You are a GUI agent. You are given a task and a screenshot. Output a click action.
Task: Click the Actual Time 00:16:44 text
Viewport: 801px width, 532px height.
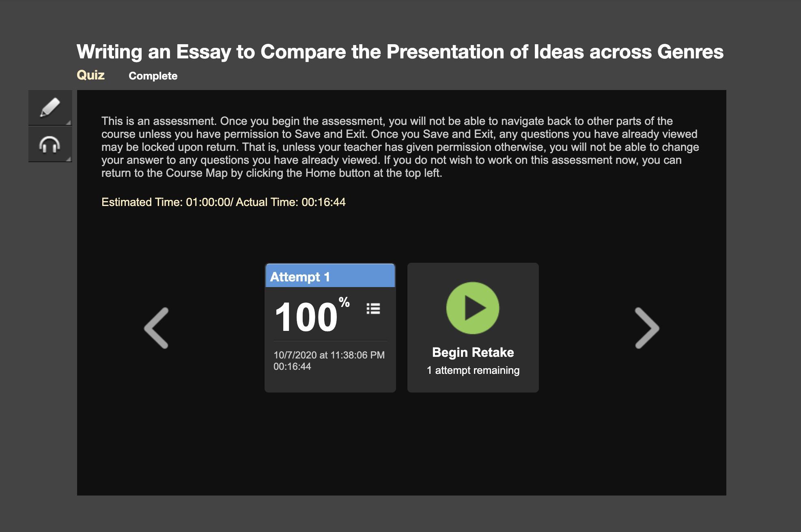point(291,202)
